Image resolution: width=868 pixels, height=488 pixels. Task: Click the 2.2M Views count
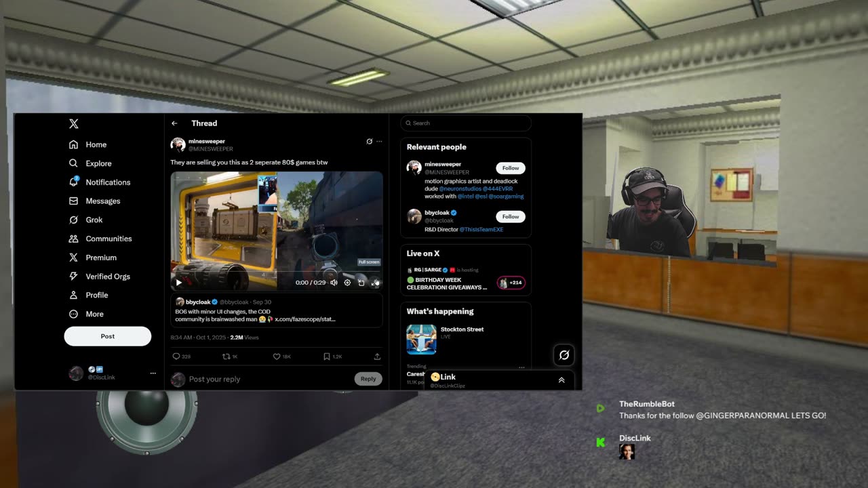(x=244, y=338)
